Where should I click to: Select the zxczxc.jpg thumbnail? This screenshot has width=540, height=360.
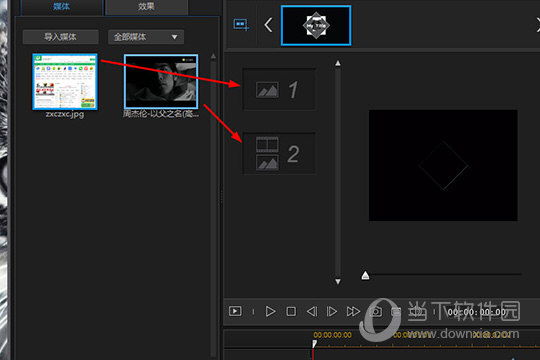tap(65, 82)
